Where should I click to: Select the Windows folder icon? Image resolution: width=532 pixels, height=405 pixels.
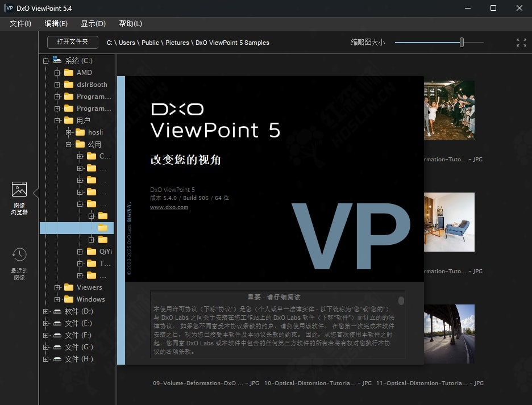(69, 299)
